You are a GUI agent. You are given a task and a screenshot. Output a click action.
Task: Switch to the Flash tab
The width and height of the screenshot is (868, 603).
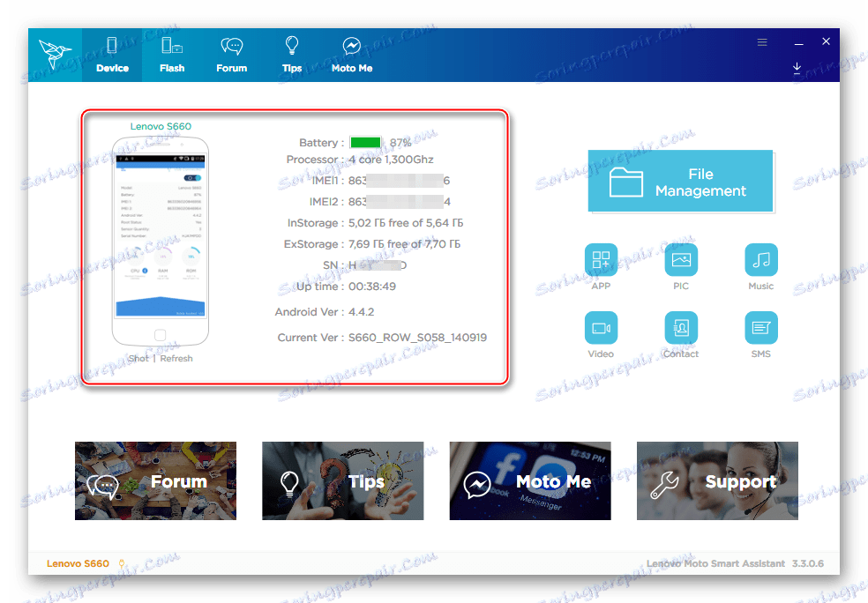pos(171,54)
